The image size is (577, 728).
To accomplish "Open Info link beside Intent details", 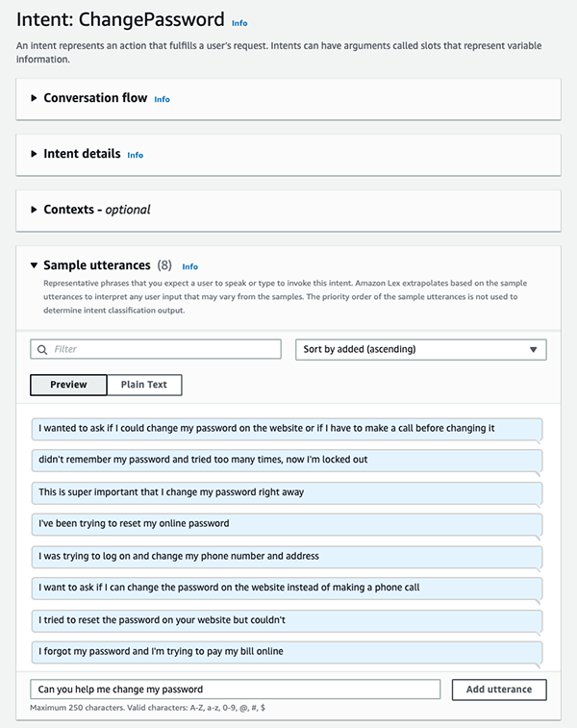I will pyautogui.click(x=135, y=155).
